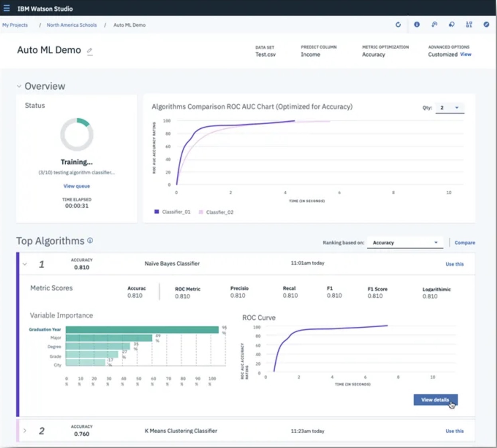The height and width of the screenshot is (448, 497).
Task: Click the Classifier_01 legend swatch
Action: [x=157, y=212]
